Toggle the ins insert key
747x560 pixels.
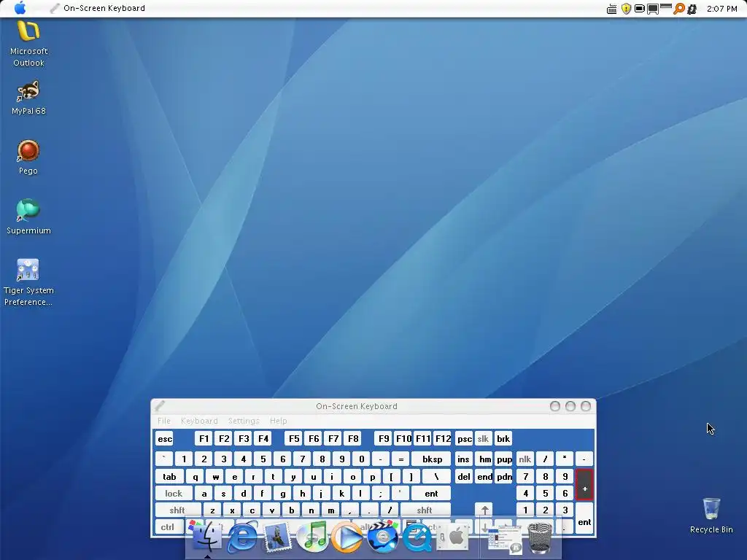tap(463, 459)
